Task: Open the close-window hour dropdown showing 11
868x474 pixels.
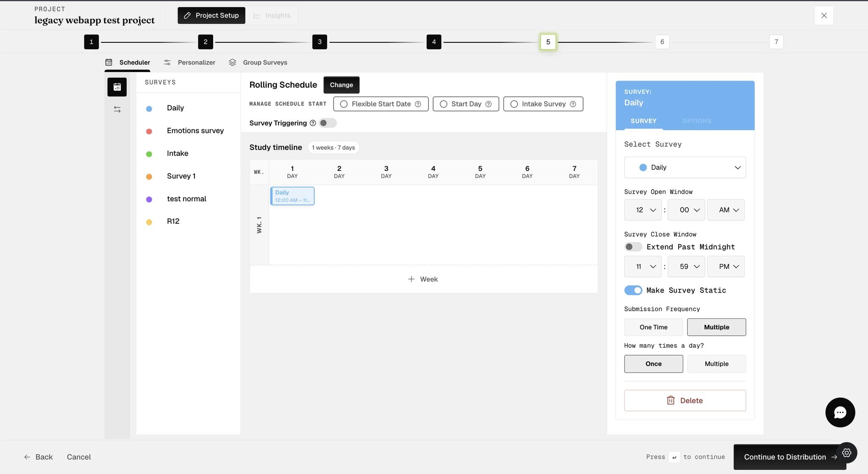Action: click(643, 267)
